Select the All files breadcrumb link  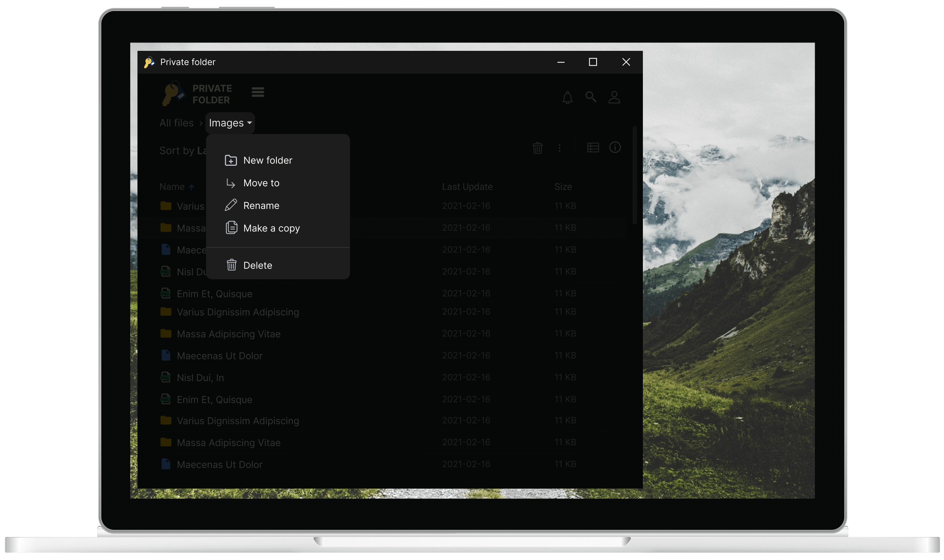pos(176,123)
